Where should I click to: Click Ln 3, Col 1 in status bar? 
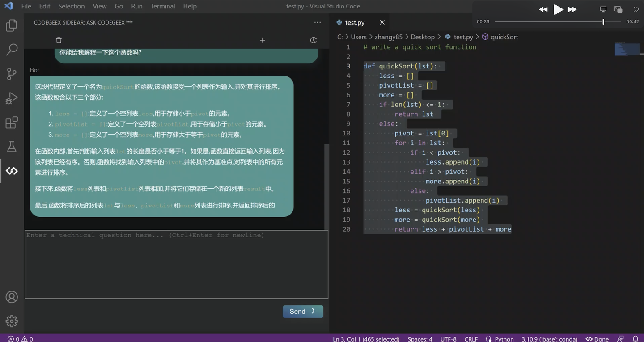[x=366, y=339]
